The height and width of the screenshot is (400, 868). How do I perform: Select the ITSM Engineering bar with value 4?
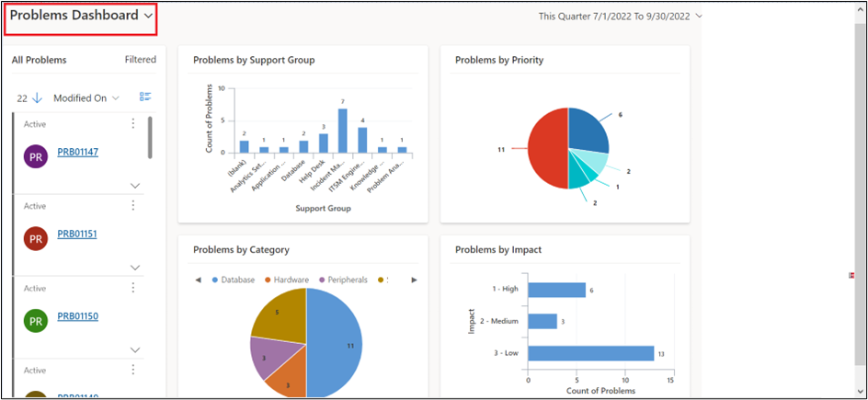click(362, 140)
